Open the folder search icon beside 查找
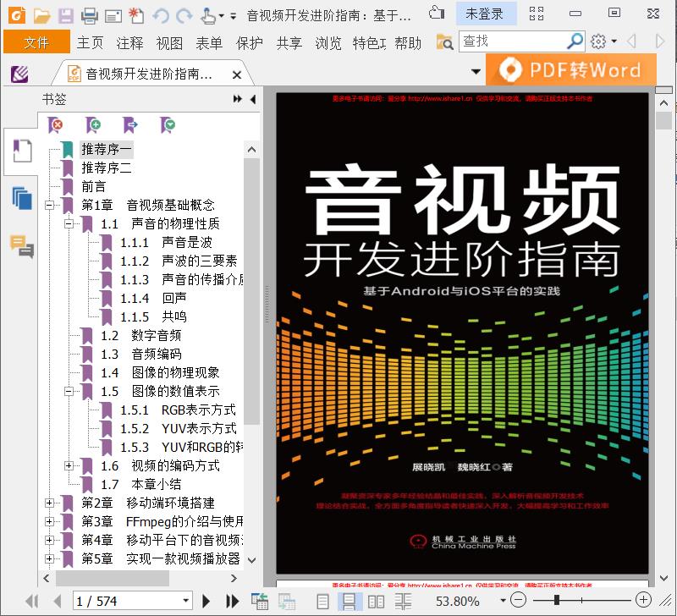 (445, 41)
